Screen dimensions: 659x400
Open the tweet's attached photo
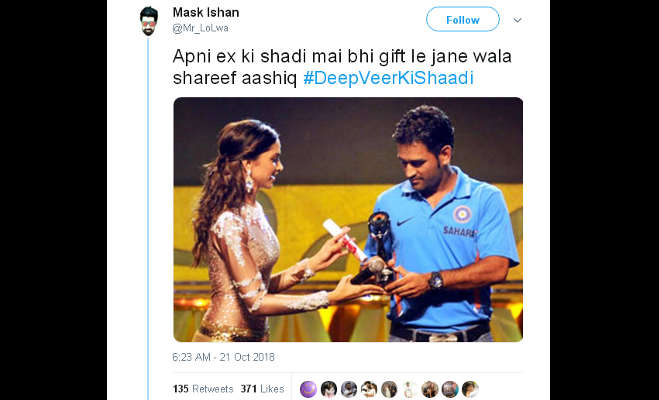(348, 219)
